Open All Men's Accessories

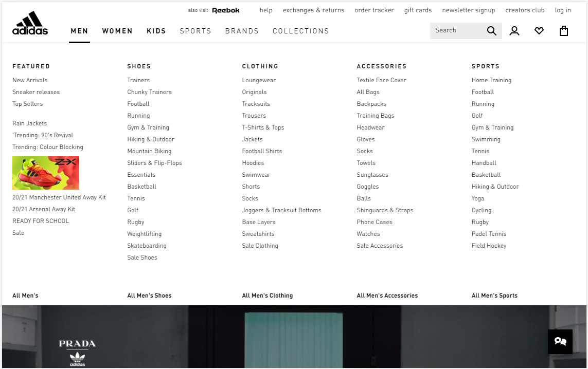387,296
